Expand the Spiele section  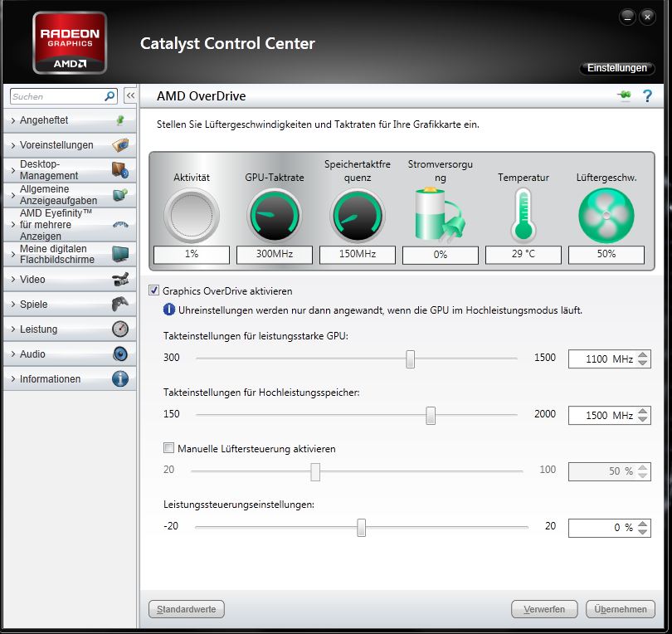click(x=13, y=304)
